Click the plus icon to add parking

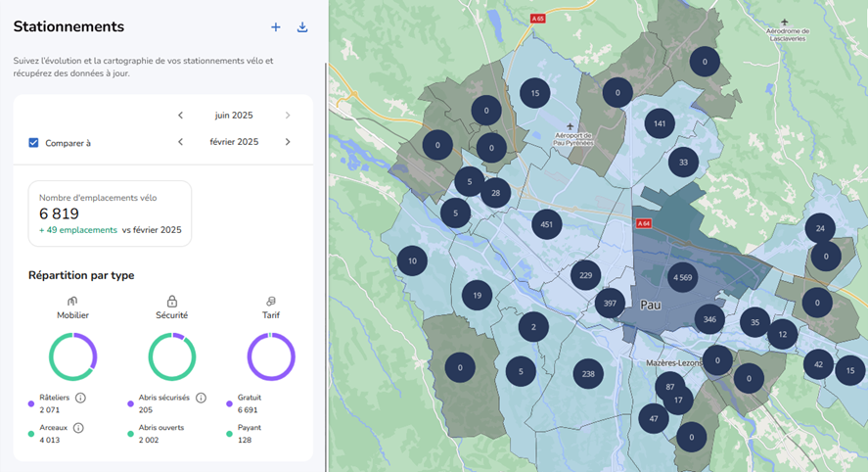click(x=276, y=27)
